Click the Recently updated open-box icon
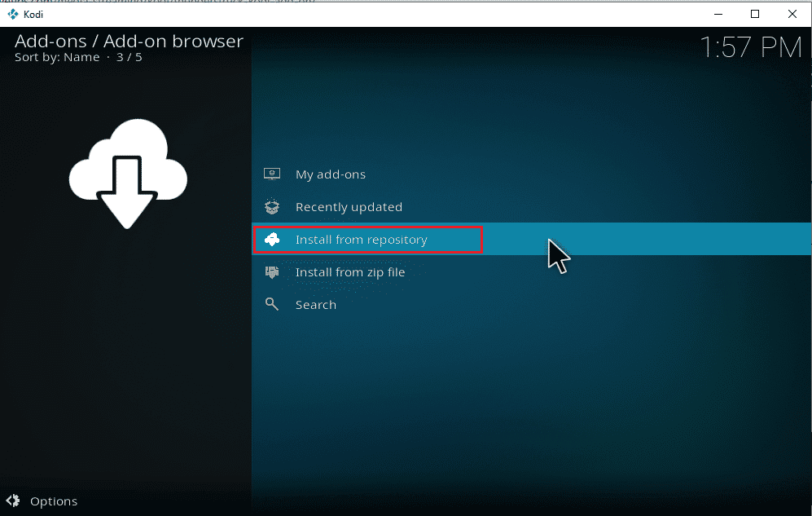Image resolution: width=812 pixels, height=516 pixels. pos(272,206)
